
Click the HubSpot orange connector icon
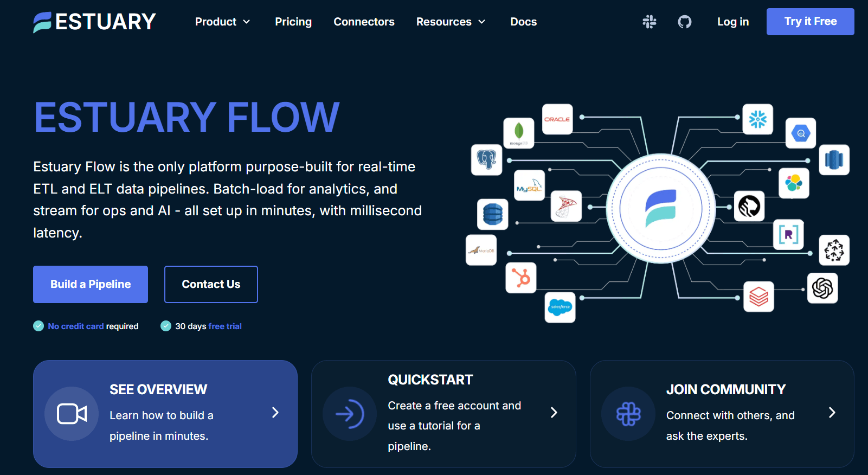click(x=521, y=278)
